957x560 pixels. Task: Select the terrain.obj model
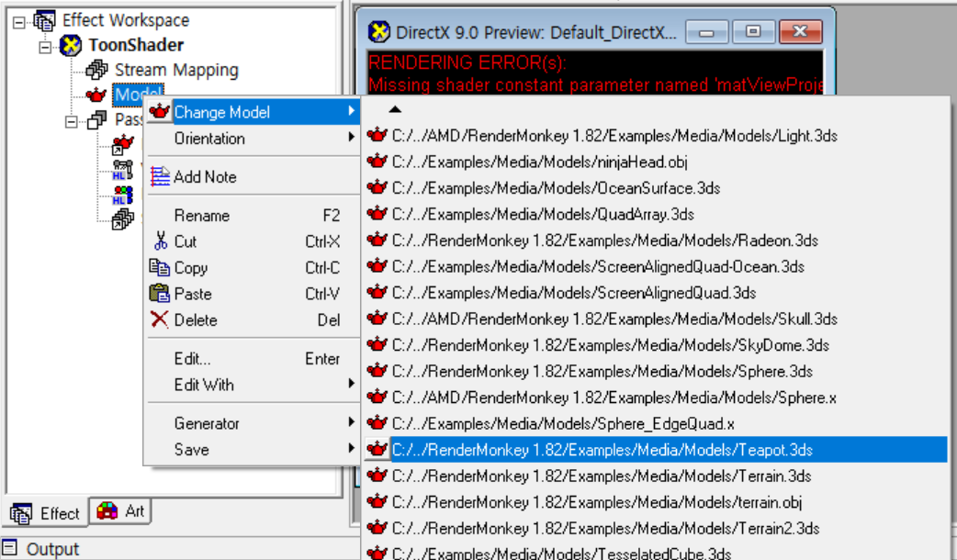pyautogui.click(x=654, y=502)
